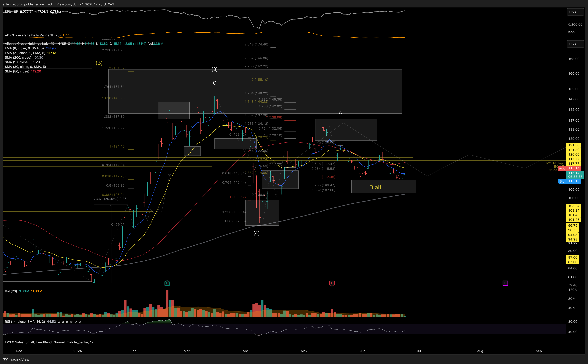Click the TradingView logo at bottom left
Image resolution: width=588 pixels, height=364 pixels.
coord(16,359)
